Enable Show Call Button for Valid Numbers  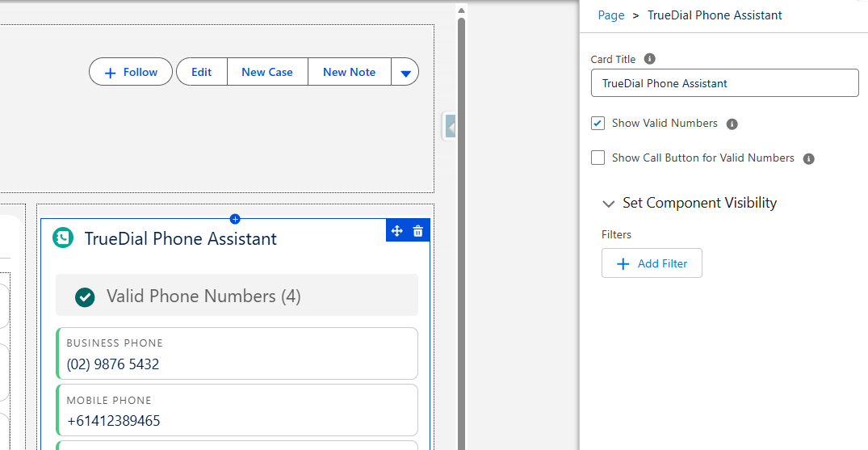pyautogui.click(x=598, y=158)
